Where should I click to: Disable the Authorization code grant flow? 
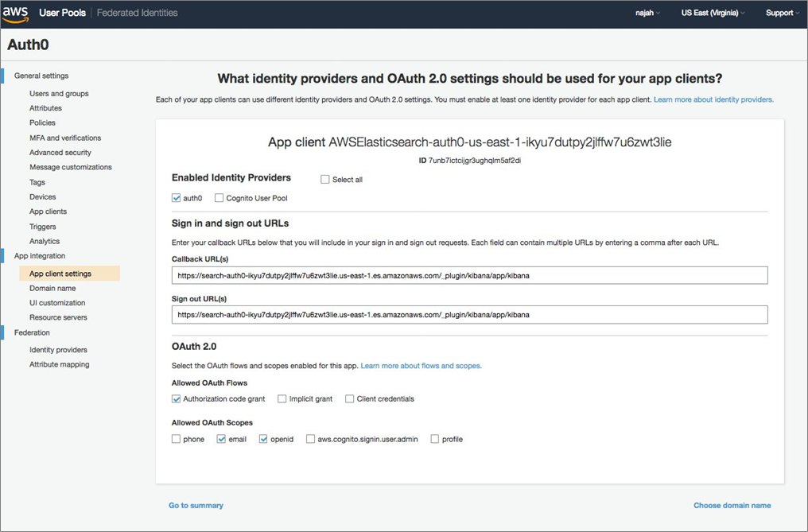pos(176,398)
